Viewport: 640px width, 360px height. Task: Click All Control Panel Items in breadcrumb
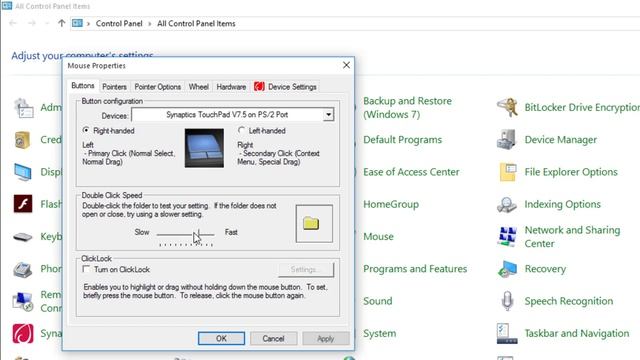pyautogui.click(x=196, y=24)
